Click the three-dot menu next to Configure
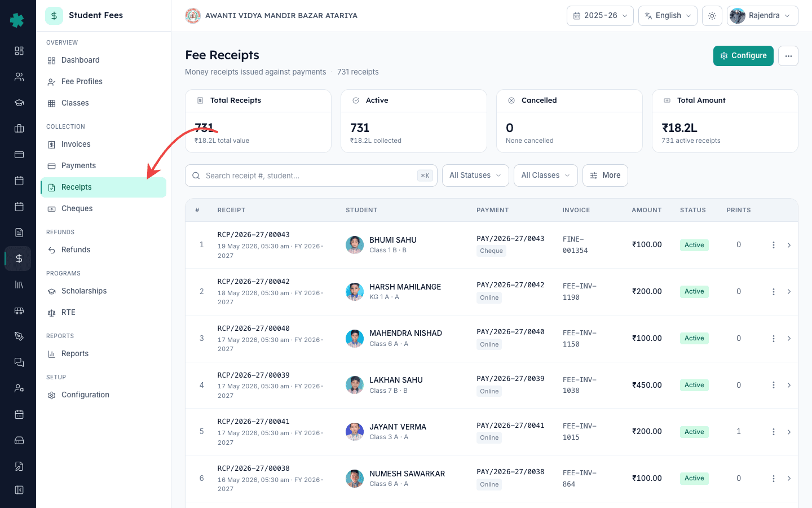 [x=788, y=56]
